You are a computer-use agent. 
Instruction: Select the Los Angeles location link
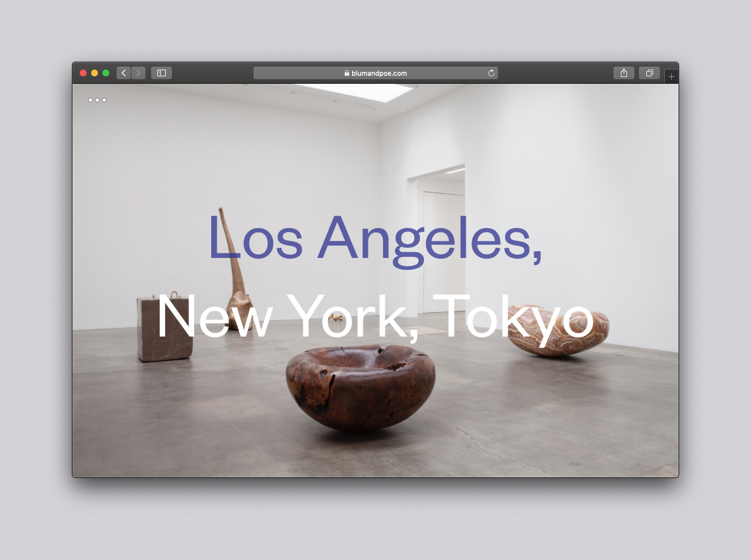tap(375, 238)
